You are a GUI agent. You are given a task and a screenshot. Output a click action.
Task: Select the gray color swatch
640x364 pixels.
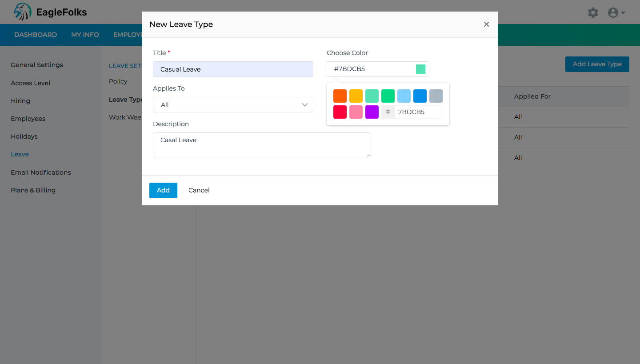tap(436, 96)
